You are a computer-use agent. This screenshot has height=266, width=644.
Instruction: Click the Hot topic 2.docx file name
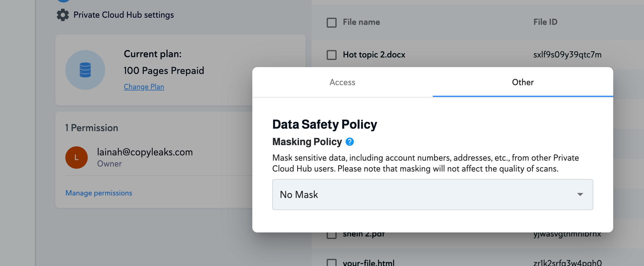374,55
